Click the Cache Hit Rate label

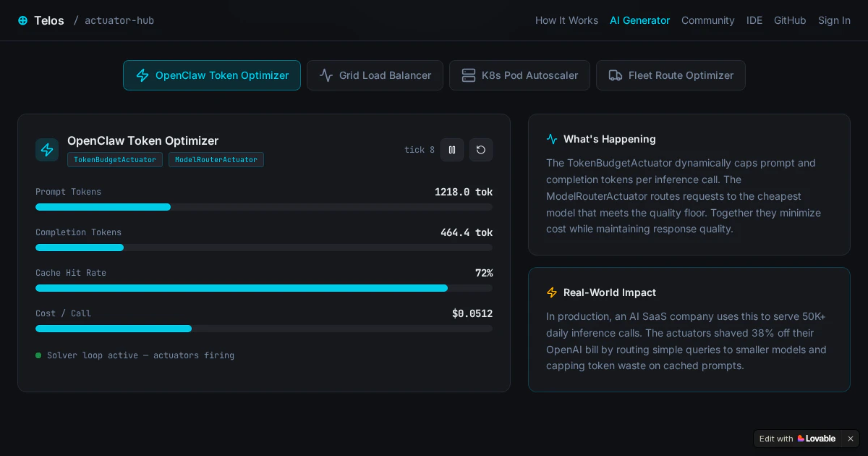click(71, 273)
